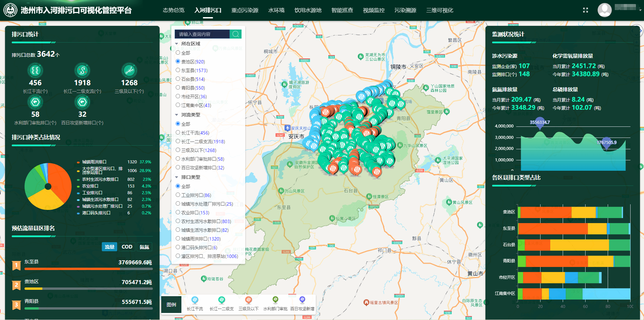
Task: Open 重点污染源 tab
Action: (x=245, y=10)
